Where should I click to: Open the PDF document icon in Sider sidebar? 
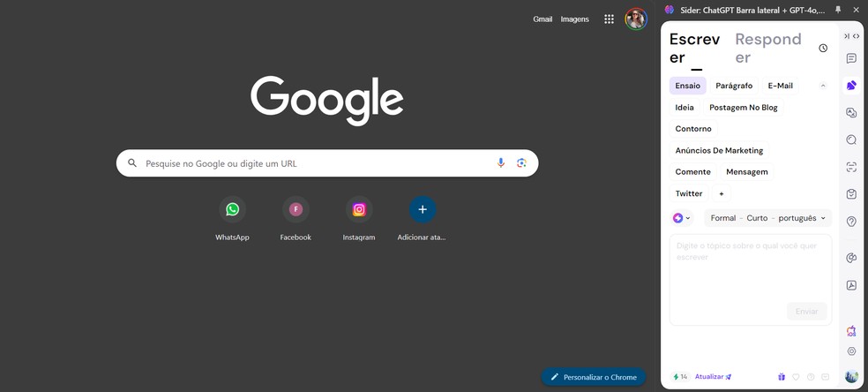pos(851,285)
